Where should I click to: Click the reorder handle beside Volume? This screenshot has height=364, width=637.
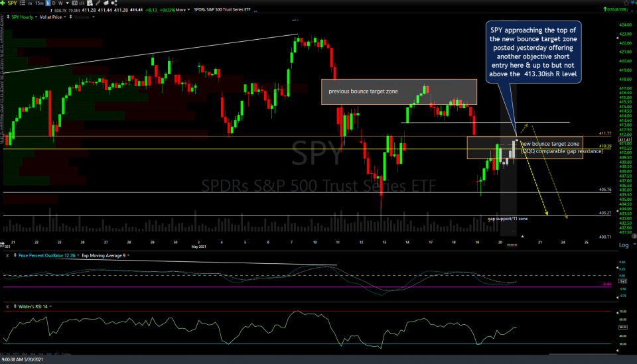point(71,17)
